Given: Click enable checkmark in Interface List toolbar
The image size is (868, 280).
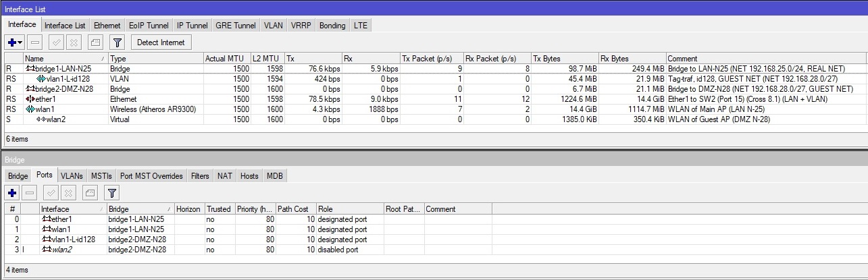Looking at the screenshot, I should click(x=56, y=42).
